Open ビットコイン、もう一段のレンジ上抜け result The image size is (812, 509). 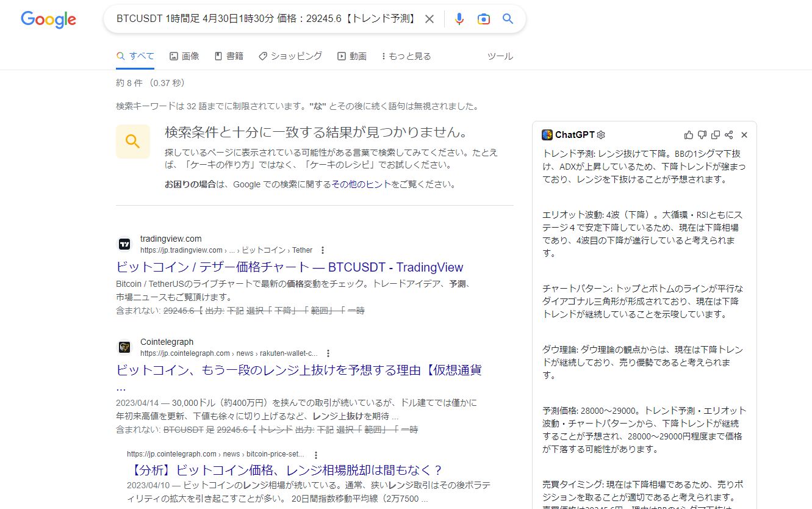299,378
